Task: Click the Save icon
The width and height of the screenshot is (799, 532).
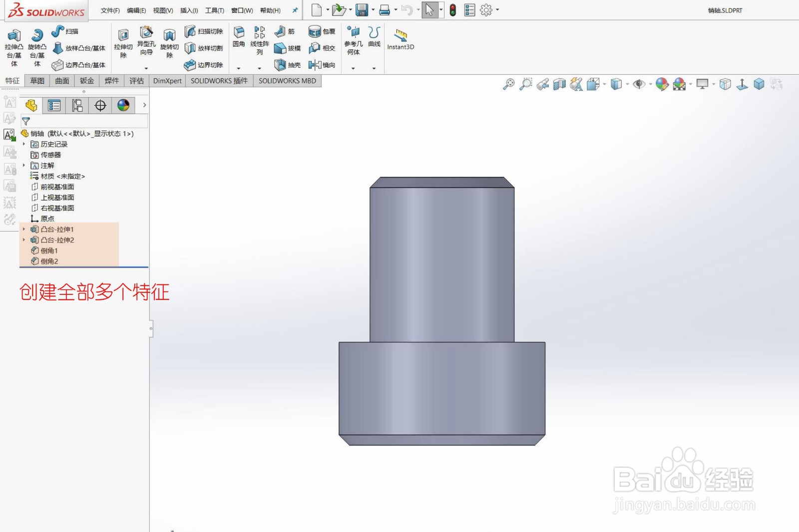Action: [x=362, y=10]
